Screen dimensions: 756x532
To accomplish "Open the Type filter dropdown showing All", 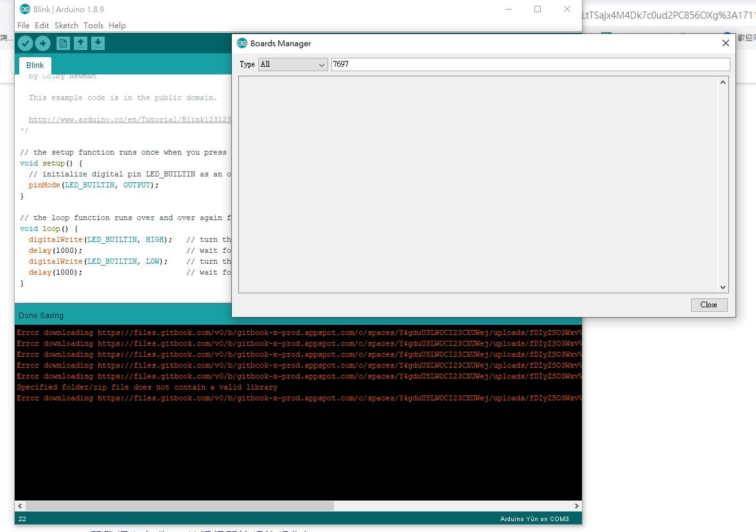I will tap(292, 64).
